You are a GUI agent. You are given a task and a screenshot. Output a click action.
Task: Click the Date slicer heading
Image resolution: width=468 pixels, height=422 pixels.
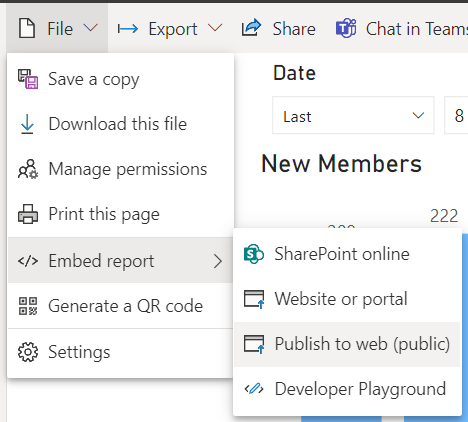(x=294, y=73)
